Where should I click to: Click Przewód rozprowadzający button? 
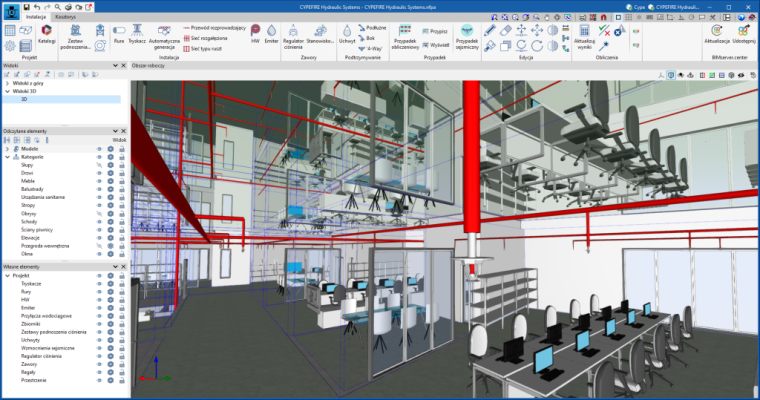[214, 29]
